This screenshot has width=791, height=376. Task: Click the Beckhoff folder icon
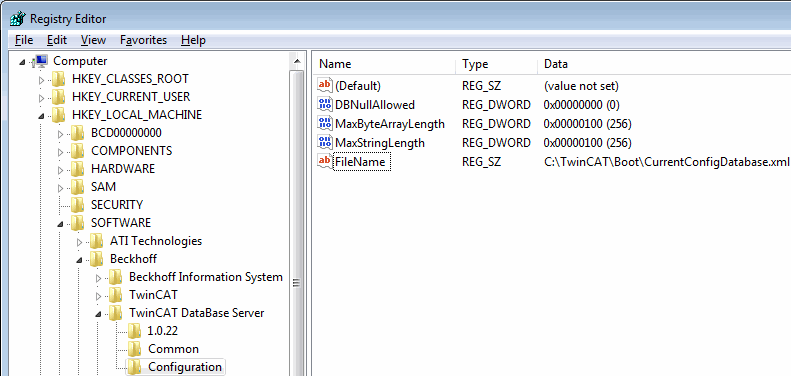click(97, 259)
